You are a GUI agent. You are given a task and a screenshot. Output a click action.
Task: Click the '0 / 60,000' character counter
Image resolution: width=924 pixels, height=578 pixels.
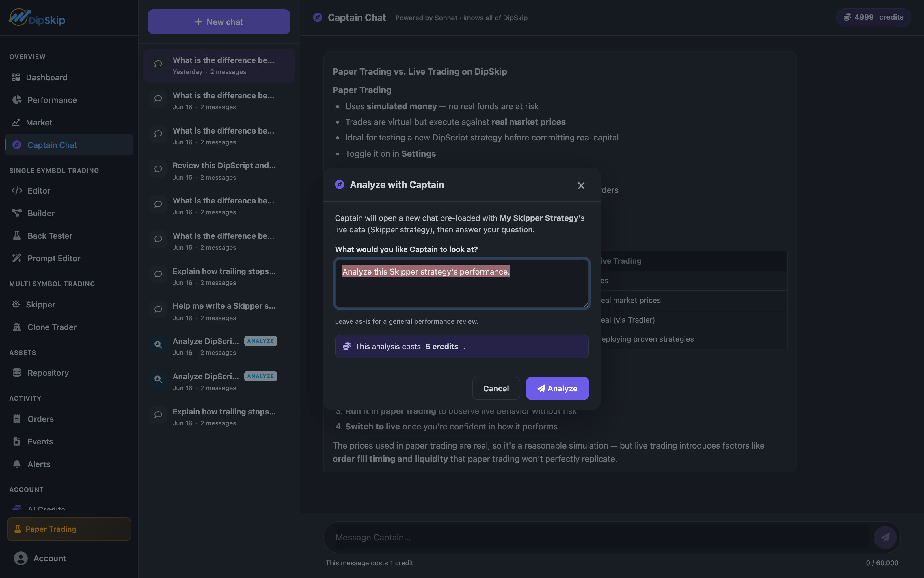pyautogui.click(x=882, y=563)
